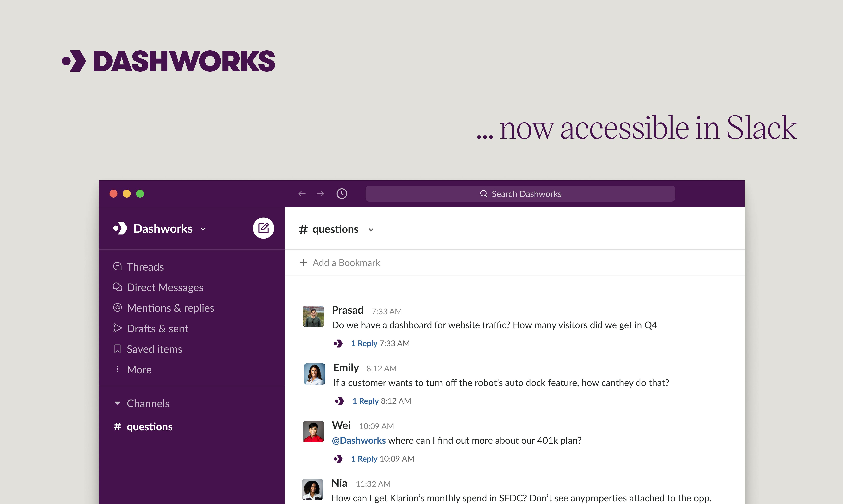Click Dashworks bot icon under Emily's message
The width and height of the screenshot is (843, 504).
[x=339, y=401]
